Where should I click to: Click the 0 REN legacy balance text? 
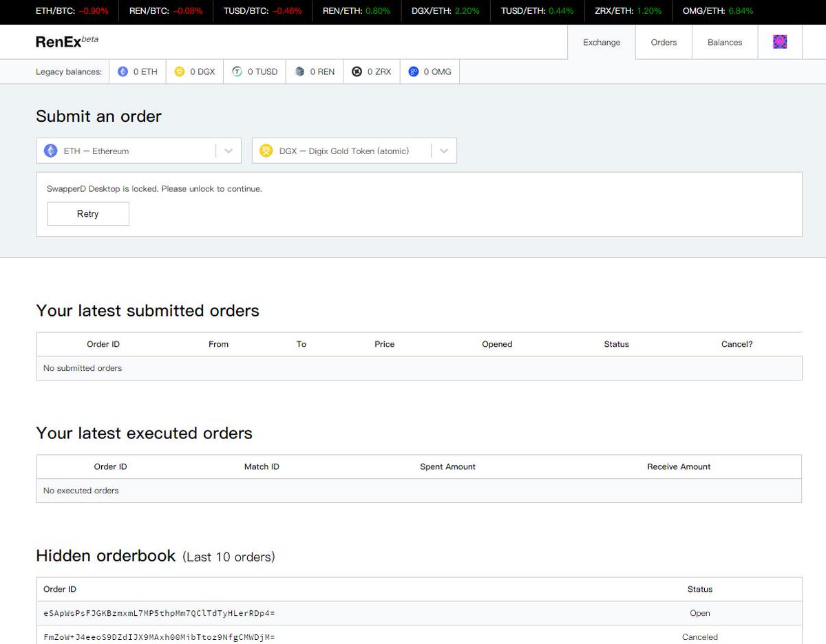322,72
